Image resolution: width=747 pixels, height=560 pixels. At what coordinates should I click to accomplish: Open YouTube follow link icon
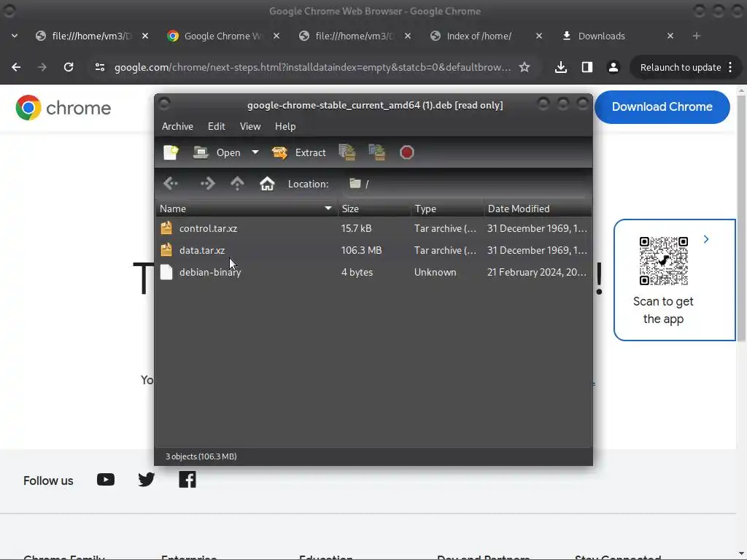pos(106,480)
